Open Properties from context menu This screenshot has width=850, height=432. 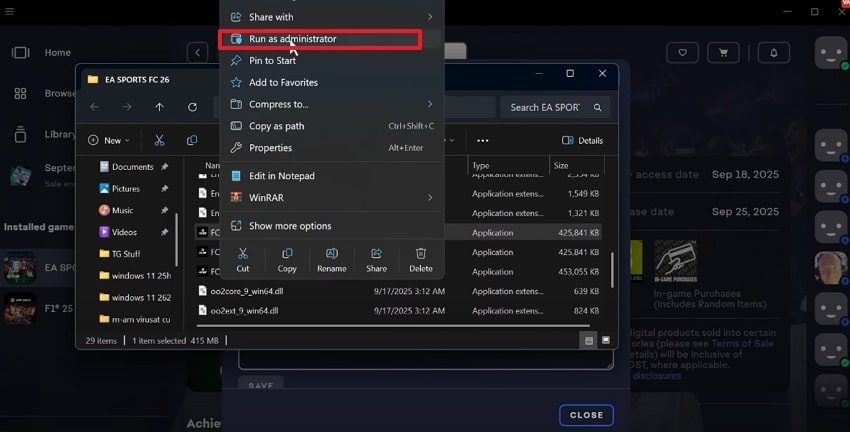pyautogui.click(x=332, y=147)
